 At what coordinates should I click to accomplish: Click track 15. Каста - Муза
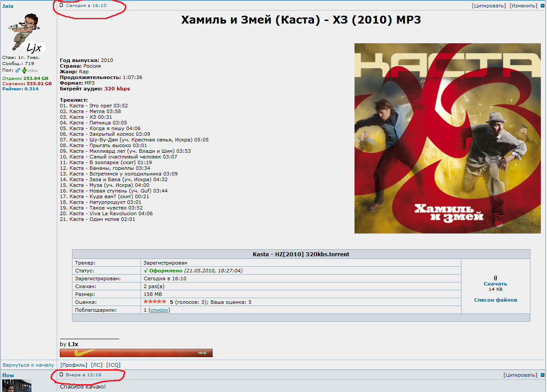pyautogui.click(x=104, y=185)
